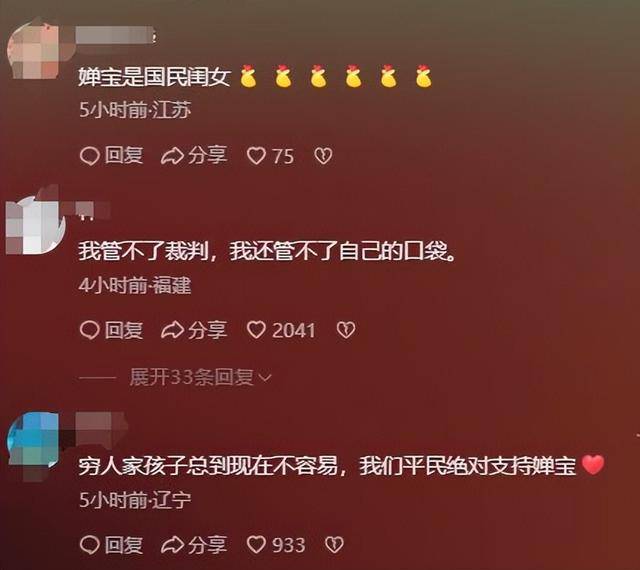
Task: Click the chevron beside 展开33条回复
Action: (265, 378)
